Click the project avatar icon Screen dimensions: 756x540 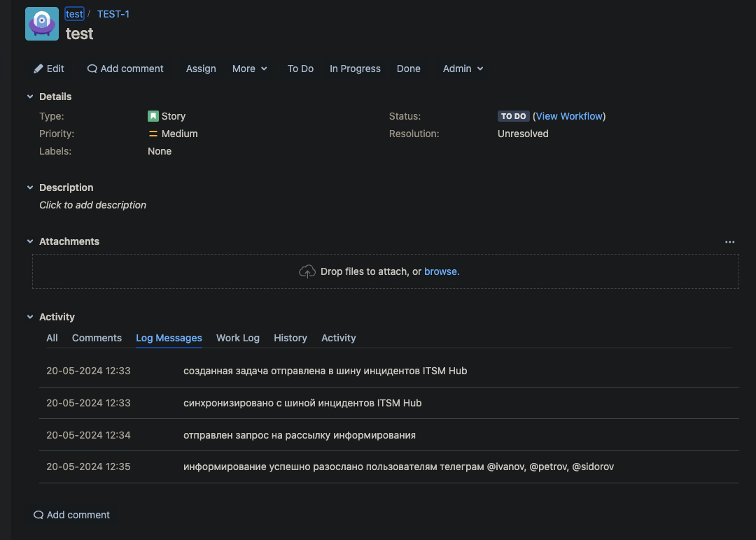(x=42, y=24)
